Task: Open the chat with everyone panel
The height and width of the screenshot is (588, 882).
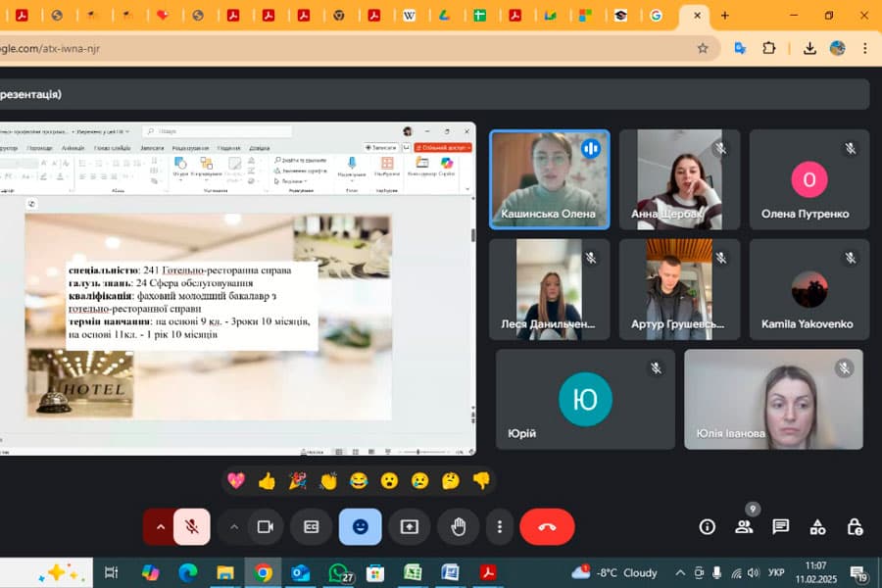Action: pyautogui.click(x=780, y=526)
